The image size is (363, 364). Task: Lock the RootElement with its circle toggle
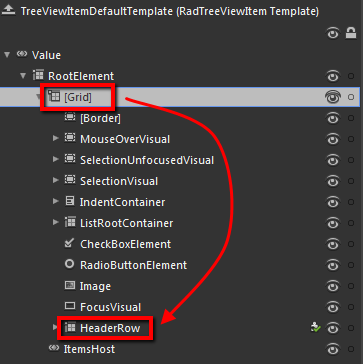[x=351, y=76]
